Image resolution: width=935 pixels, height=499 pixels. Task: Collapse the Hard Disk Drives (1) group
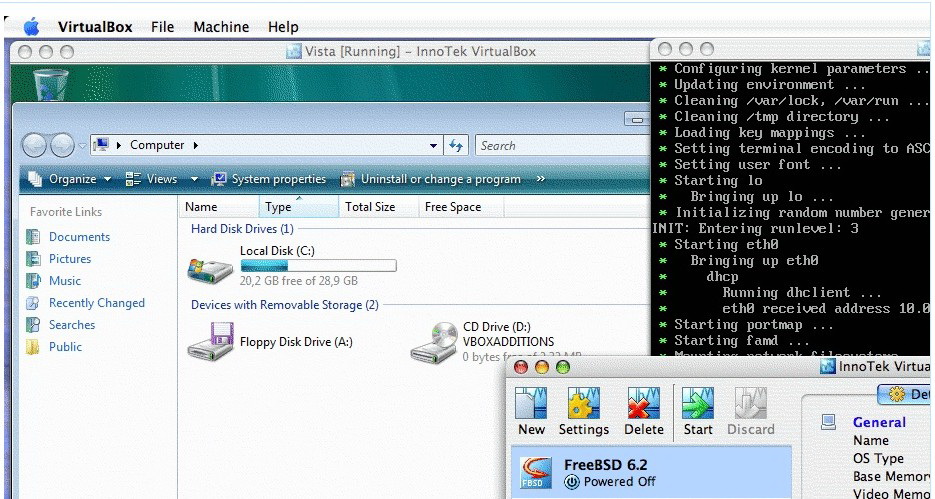[x=242, y=229]
